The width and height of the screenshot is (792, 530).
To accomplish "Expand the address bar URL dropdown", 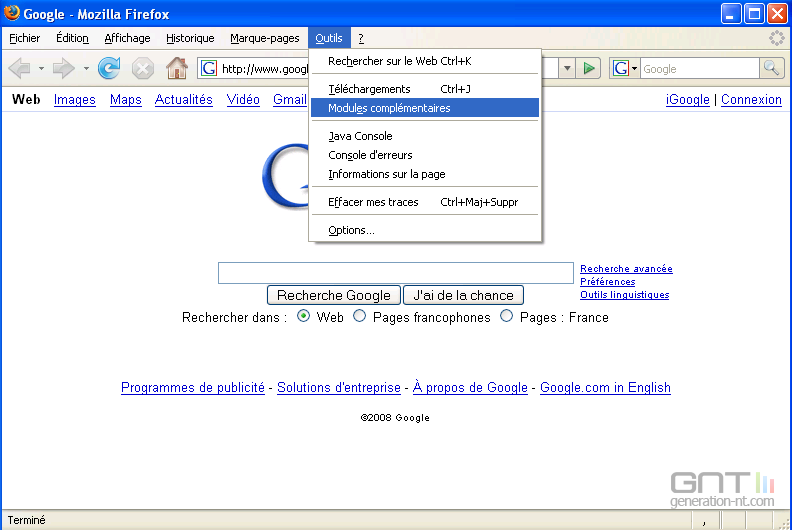I will 567,68.
